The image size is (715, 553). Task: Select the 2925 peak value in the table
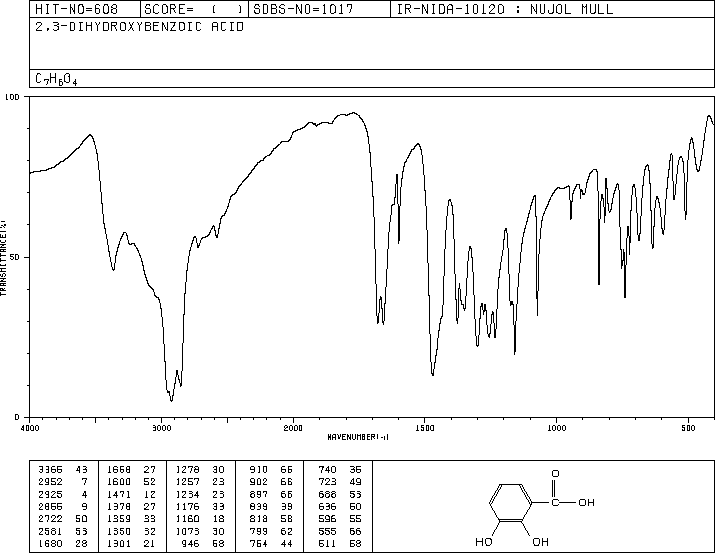click(x=50, y=494)
